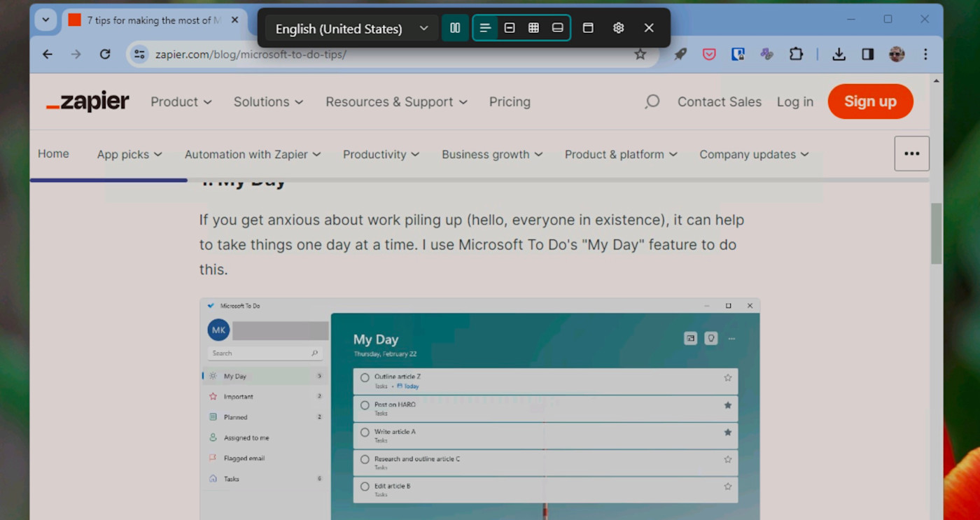Open the Microsoft To Do screenshot image
980x520 pixels.
[x=479, y=409]
